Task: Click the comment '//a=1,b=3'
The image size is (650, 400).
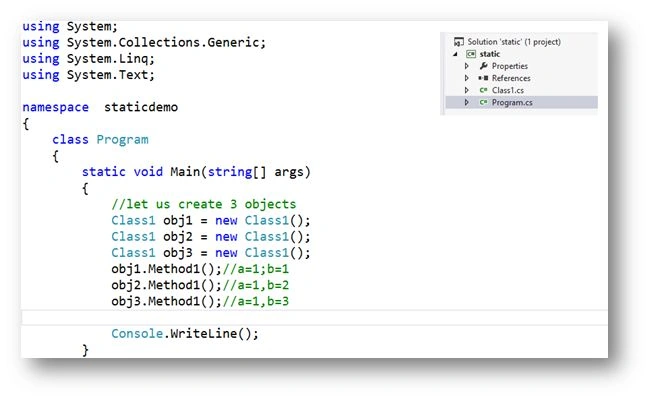Action: [x=256, y=301]
